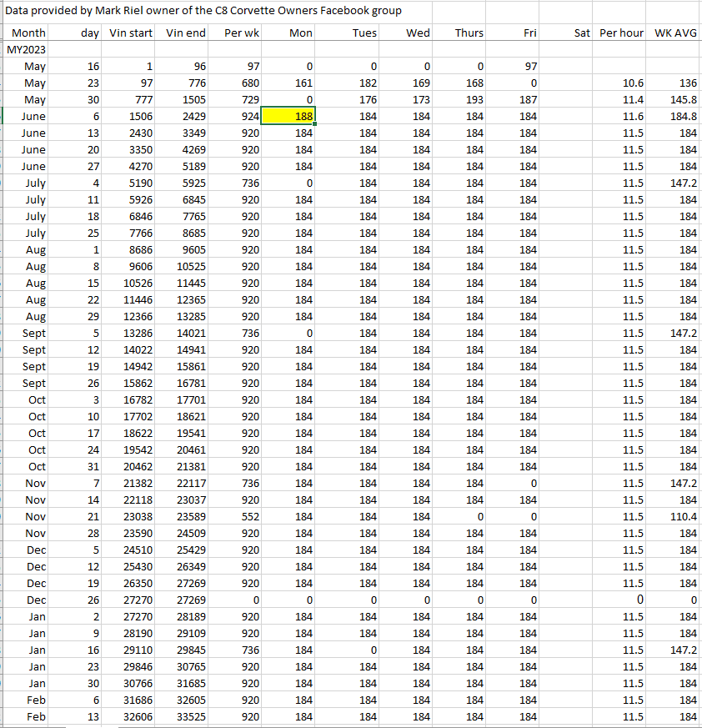Select the Per wk cell showing 680

[x=243, y=83]
